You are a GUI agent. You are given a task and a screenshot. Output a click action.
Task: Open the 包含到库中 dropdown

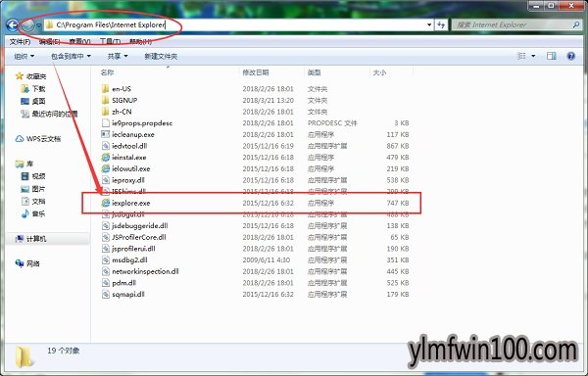71,56
